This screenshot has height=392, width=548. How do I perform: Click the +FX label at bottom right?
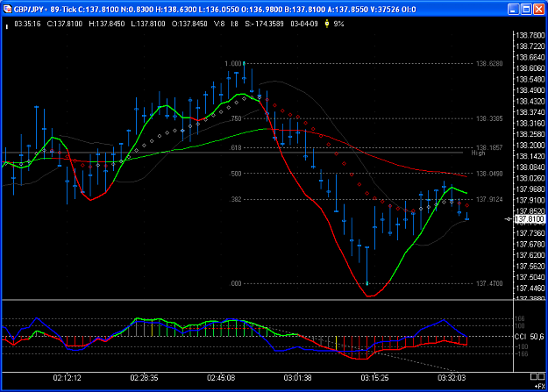[x=540, y=386]
